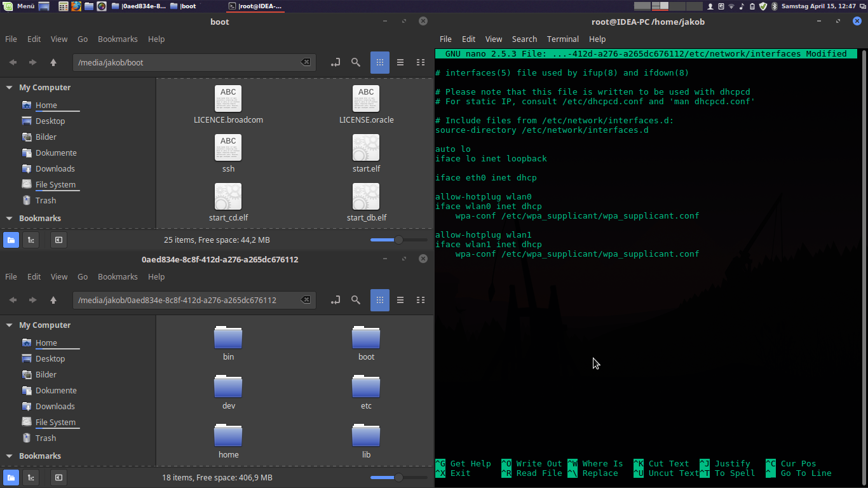Open Search menu in the terminal window
Screen dimensions: 868x488
pos(524,39)
